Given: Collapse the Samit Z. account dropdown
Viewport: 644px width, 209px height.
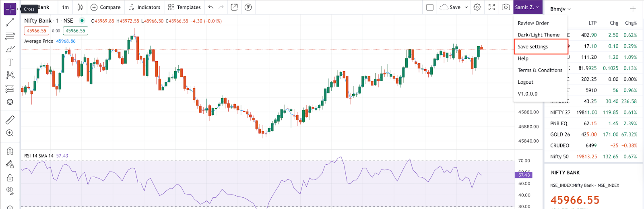Looking at the screenshot, I should coord(527,7).
